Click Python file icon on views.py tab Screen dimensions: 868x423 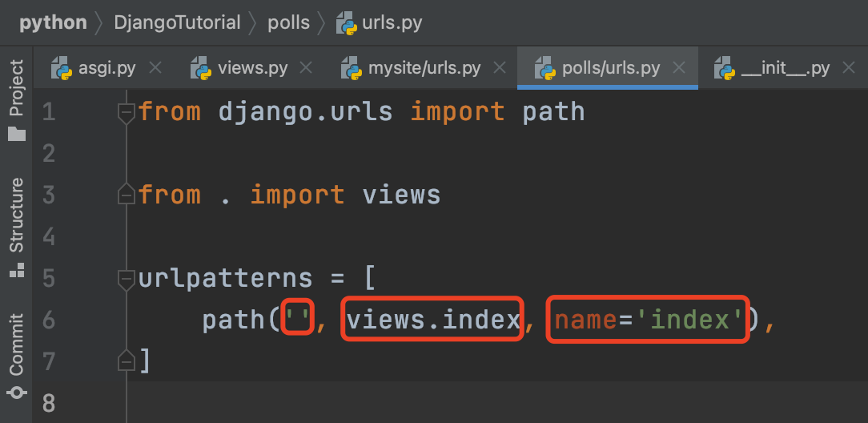[x=201, y=68]
